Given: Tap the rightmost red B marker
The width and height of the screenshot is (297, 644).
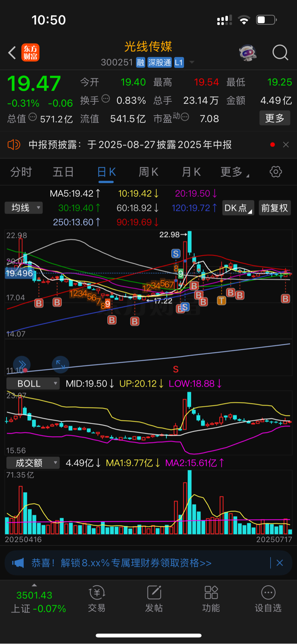Looking at the screenshot, I should point(285,299).
